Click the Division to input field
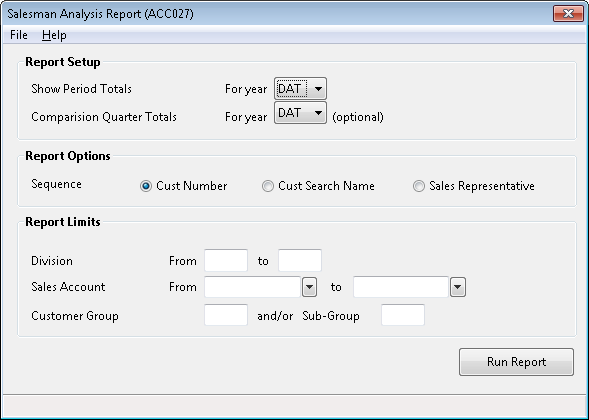The image size is (589, 420). tap(300, 260)
